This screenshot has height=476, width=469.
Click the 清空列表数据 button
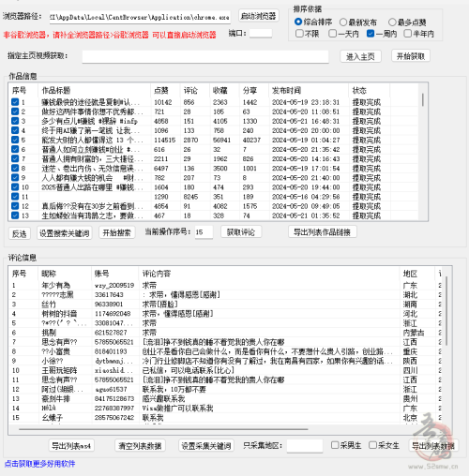pos(140,446)
